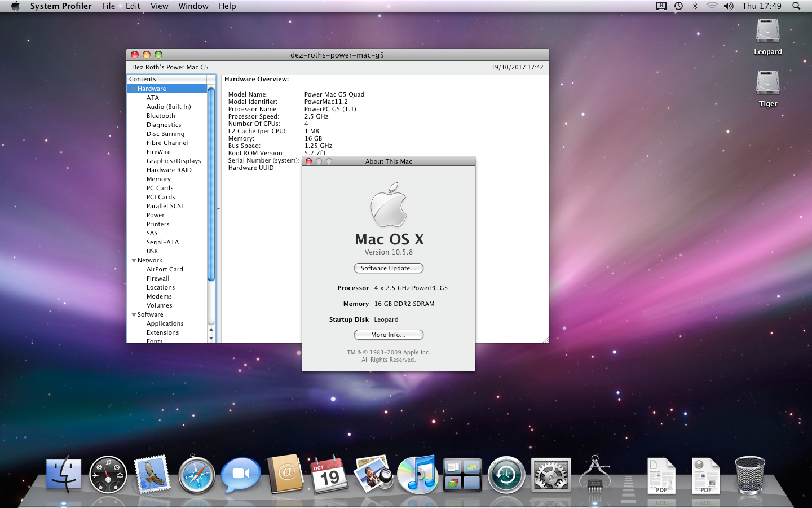Click the clock showing Thu 17:49
Screen dimensions: 812x508
[762, 6]
